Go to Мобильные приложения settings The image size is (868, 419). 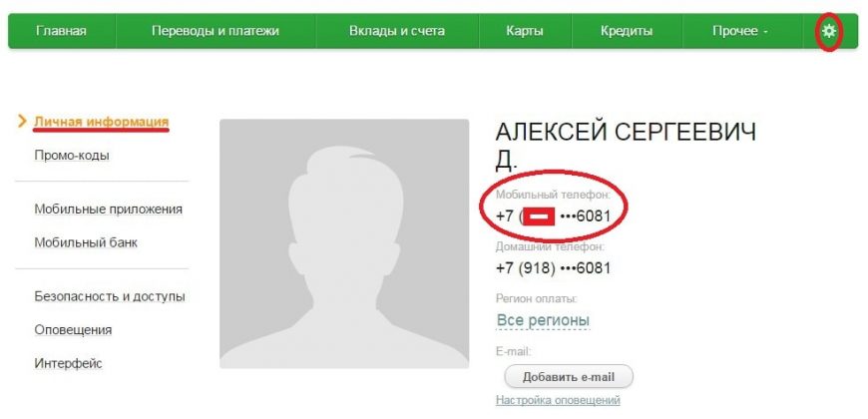tap(109, 209)
